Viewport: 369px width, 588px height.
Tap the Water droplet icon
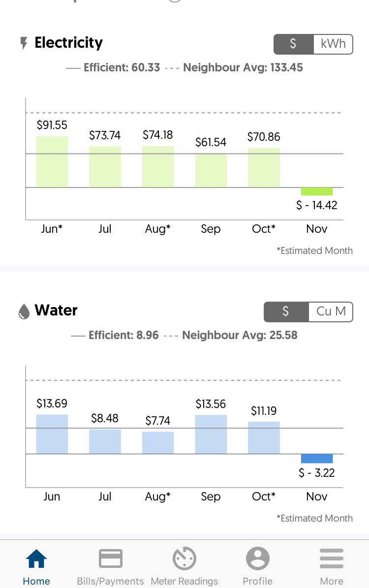tap(24, 311)
